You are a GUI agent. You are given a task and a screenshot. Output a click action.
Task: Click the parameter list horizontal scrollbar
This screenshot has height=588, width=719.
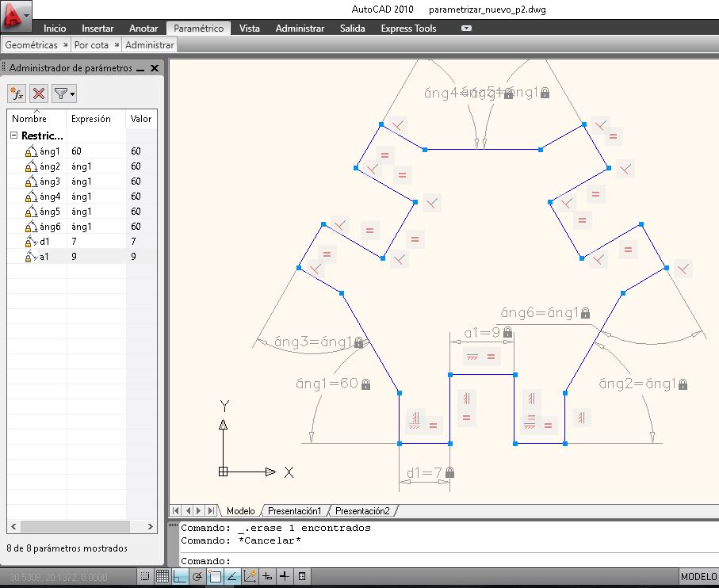tap(75, 527)
